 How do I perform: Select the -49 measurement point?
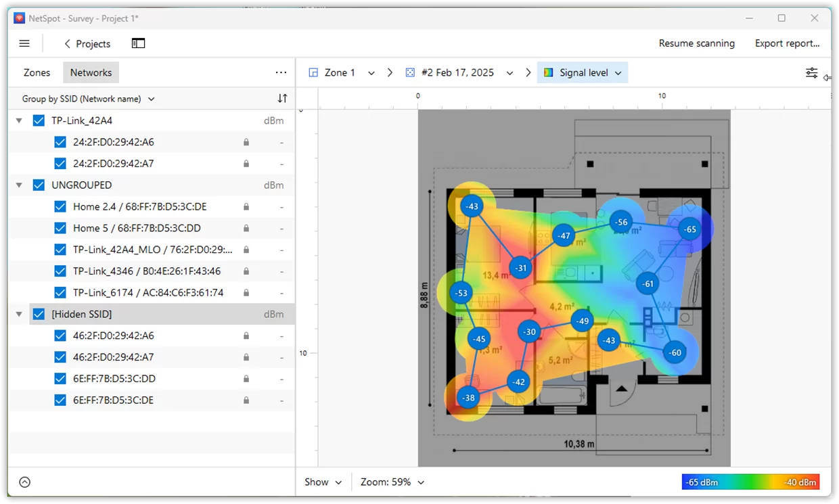(582, 321)
